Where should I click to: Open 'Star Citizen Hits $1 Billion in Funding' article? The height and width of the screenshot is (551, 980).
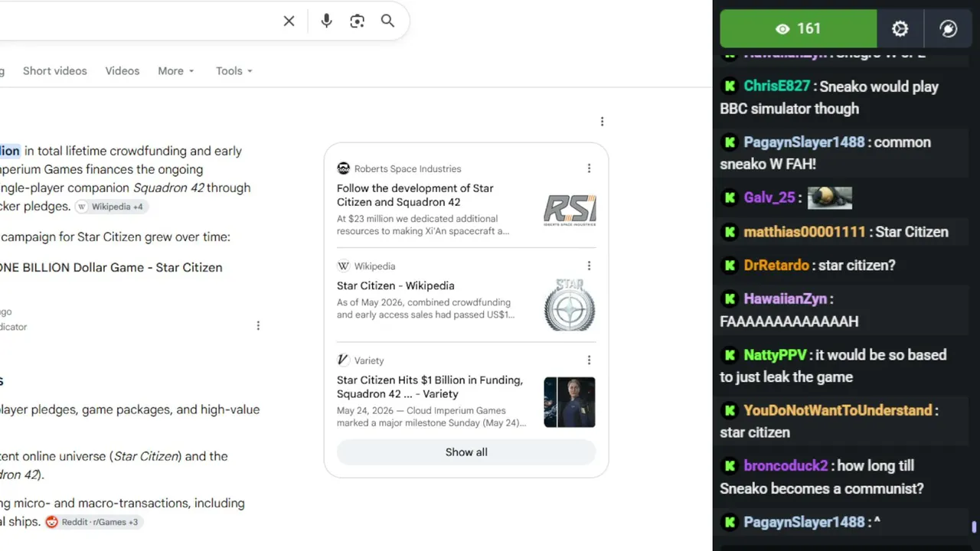tap(430, 387)
